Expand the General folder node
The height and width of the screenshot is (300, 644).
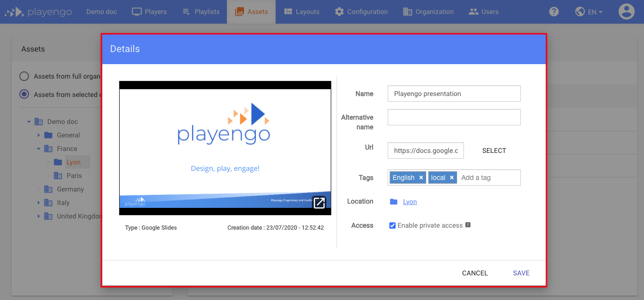tap(39, 135)
